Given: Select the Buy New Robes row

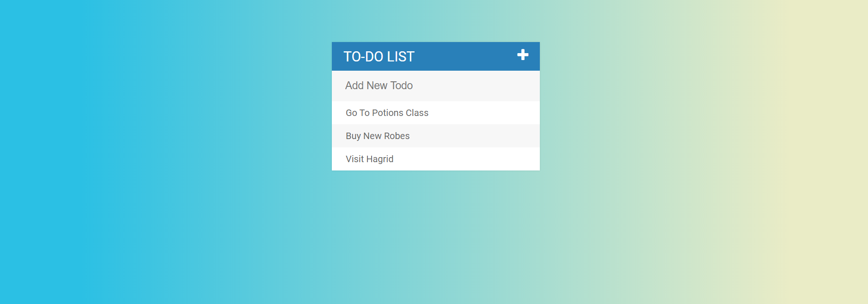Looking at the screenshot, I should [436, 136].
